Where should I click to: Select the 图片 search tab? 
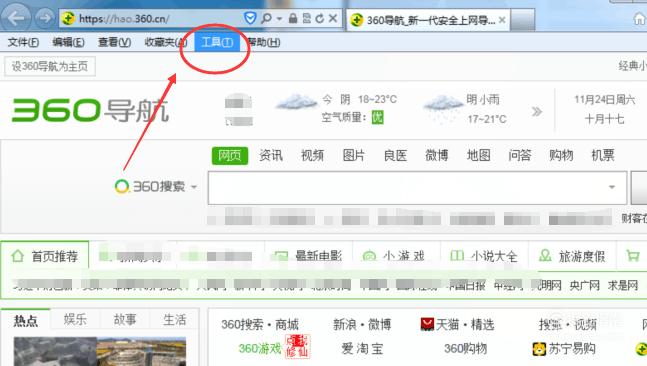(x=354, y=156)
